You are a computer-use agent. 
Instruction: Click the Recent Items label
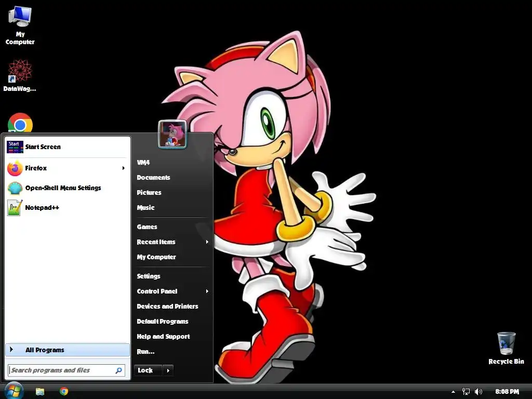click(156, 242)
